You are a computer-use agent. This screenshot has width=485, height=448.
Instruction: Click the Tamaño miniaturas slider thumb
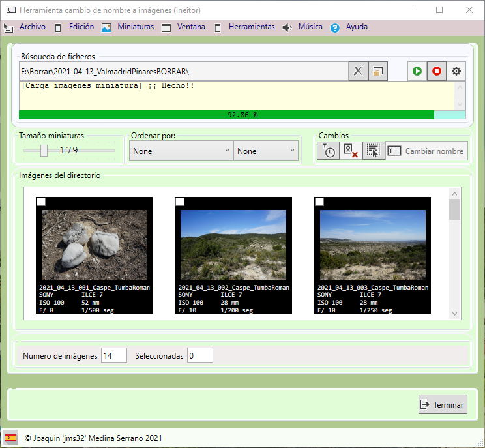[44, 151]
